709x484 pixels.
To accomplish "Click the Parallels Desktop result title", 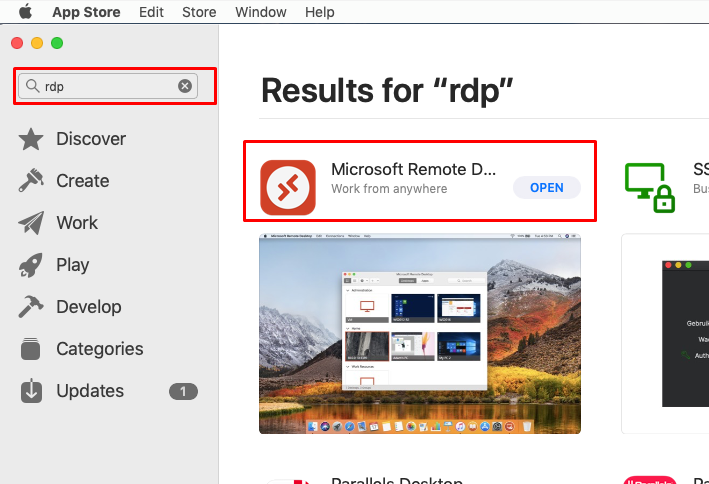I will coord(397,479).
